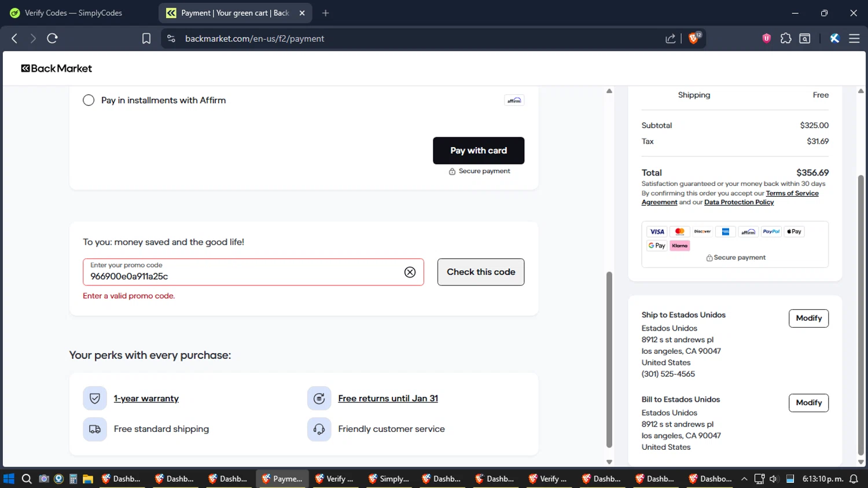Bookmark this page
The width and height of the screenshot is (868, 488).
point(146,38)
